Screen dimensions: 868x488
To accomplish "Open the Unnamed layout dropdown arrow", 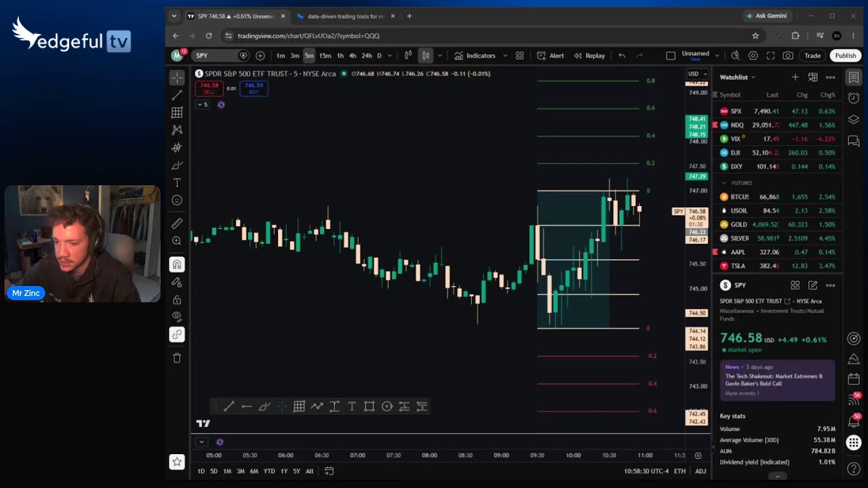I will tap(717, 56).
